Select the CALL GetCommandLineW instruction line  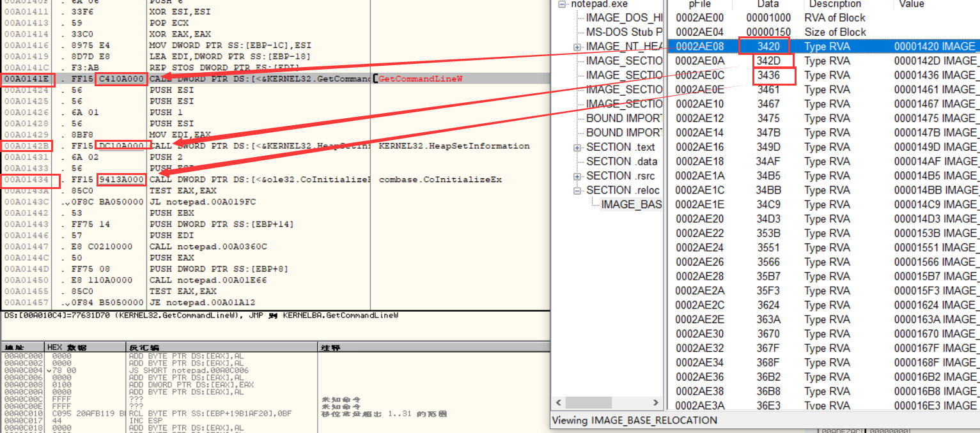[256, 79]
